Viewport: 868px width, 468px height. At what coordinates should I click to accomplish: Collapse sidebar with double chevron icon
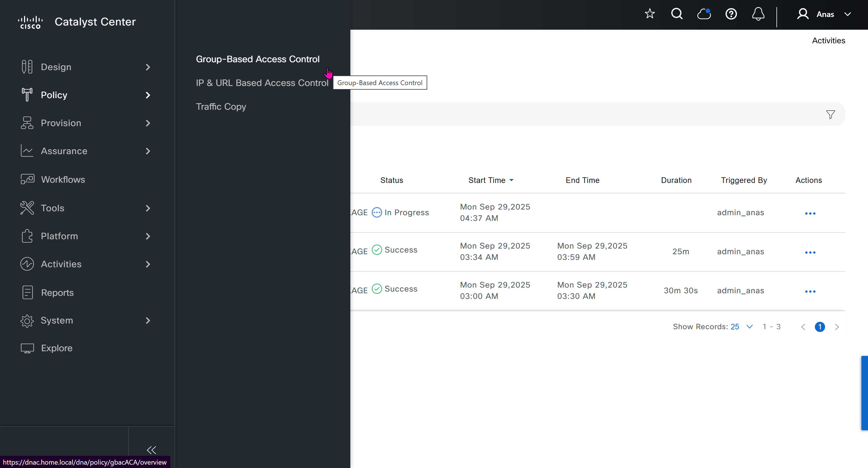coord(152,450)
